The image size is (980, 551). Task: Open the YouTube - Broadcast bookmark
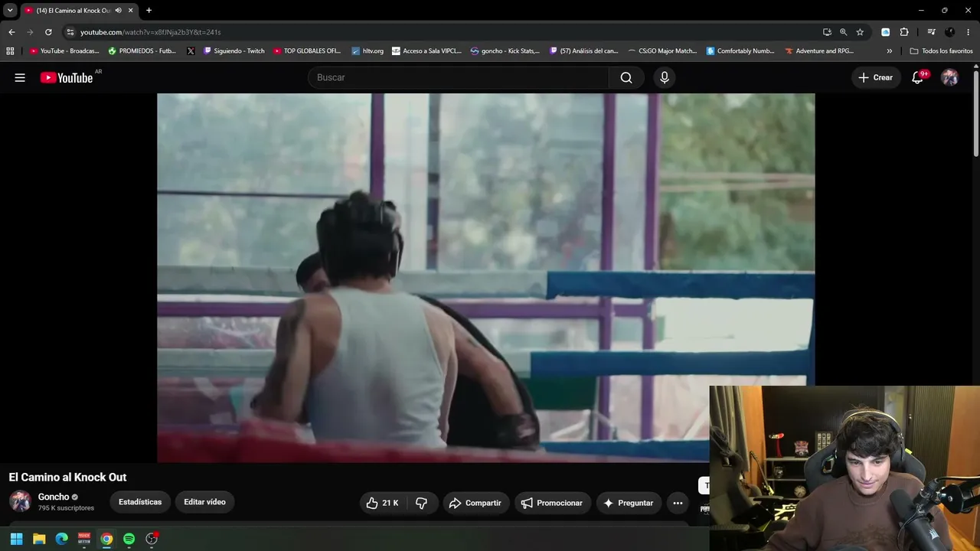point(64,51)
